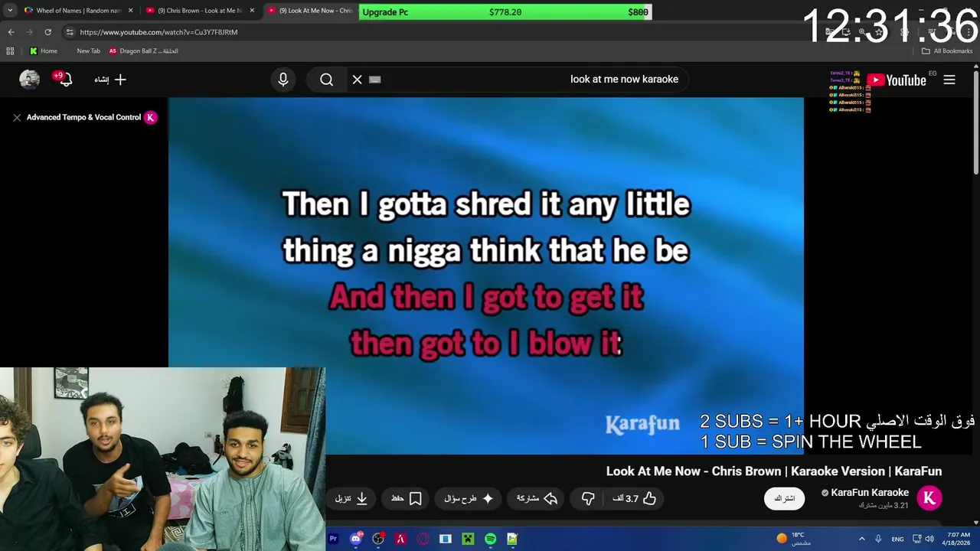Click the video title 'Look At Me Now - Chris Brown'

click(x=774, y=471)
